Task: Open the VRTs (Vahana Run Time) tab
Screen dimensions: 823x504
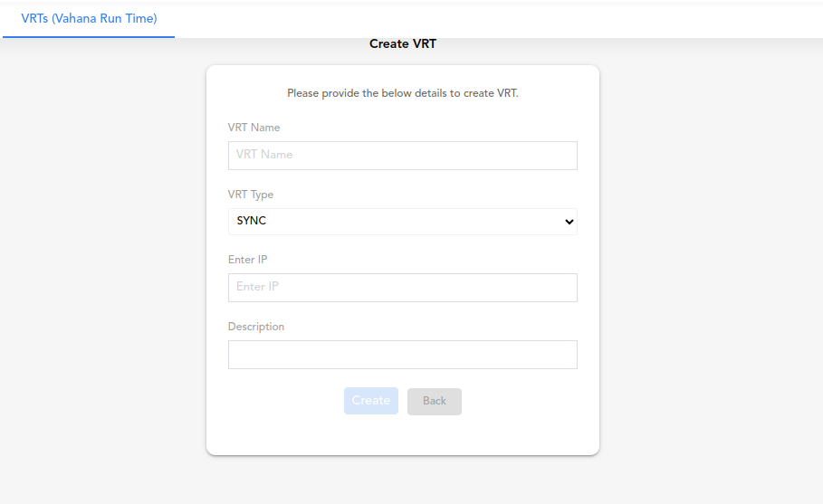Action: (89, 18)
